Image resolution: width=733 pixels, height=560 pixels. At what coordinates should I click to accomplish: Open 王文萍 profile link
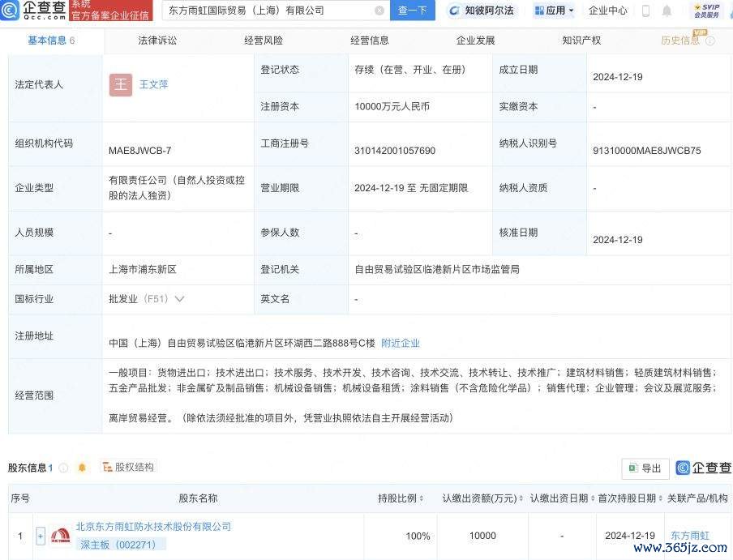click(153, 84)
